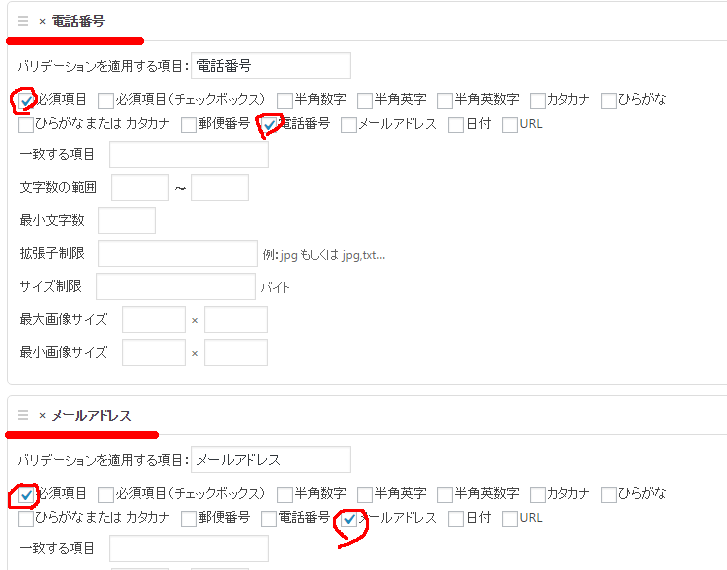Remove the 電話番号 validation with its × icon

[x=42, y=21]
